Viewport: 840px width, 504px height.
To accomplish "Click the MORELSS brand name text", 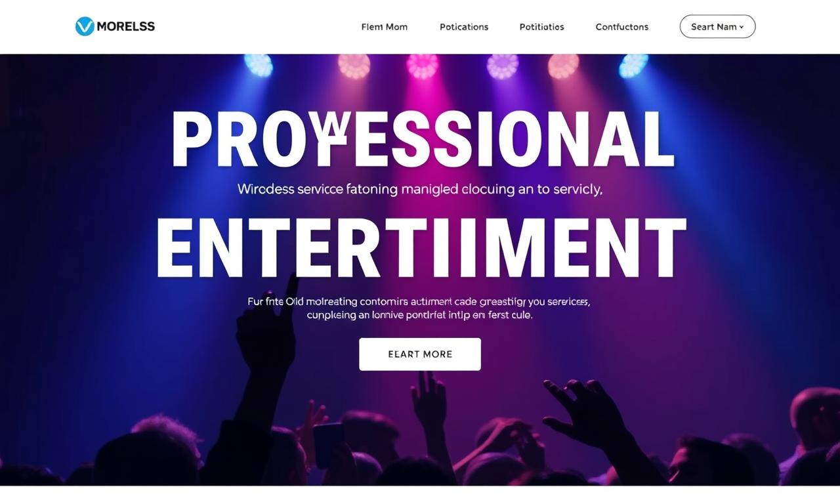I will click(125, 26).
